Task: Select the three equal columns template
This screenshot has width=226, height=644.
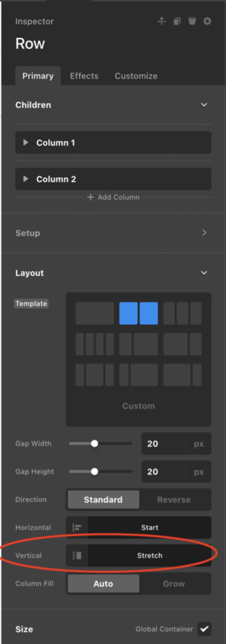Action: click(182, 313)
